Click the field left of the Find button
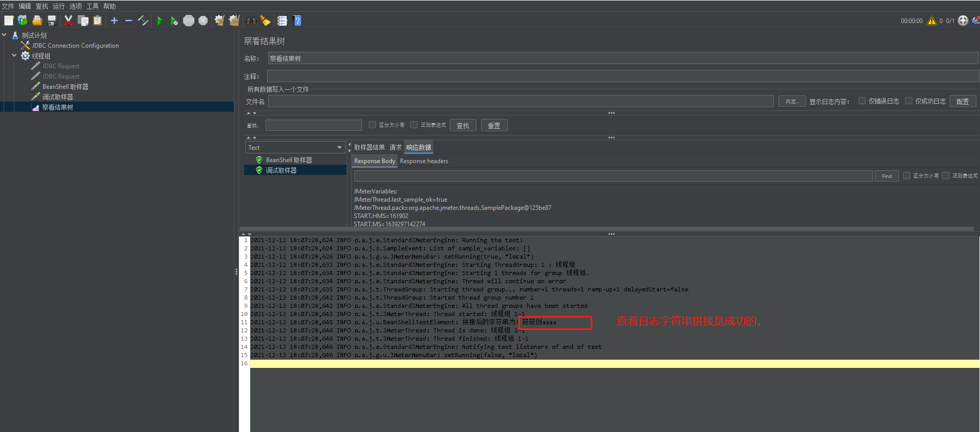980x432 pixels. point(613,176)
